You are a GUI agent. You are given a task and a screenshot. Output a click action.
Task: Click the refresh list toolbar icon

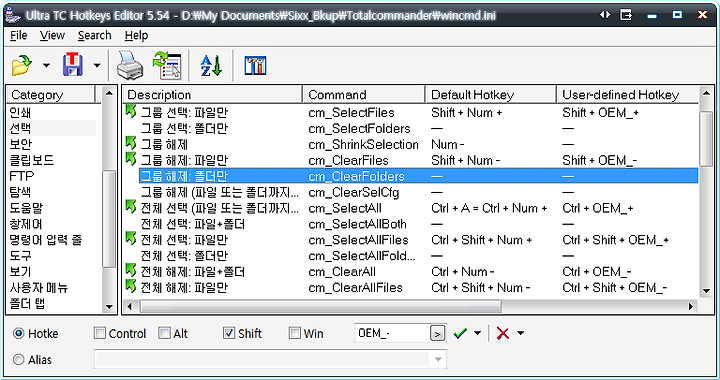pyautogui.click(x=167, y=66)
